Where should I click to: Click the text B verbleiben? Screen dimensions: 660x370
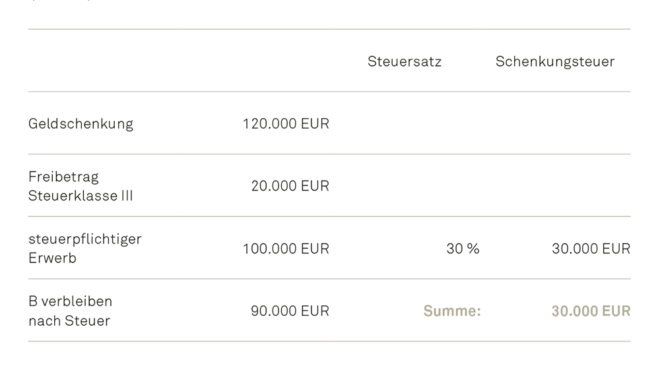pos(70,301)
